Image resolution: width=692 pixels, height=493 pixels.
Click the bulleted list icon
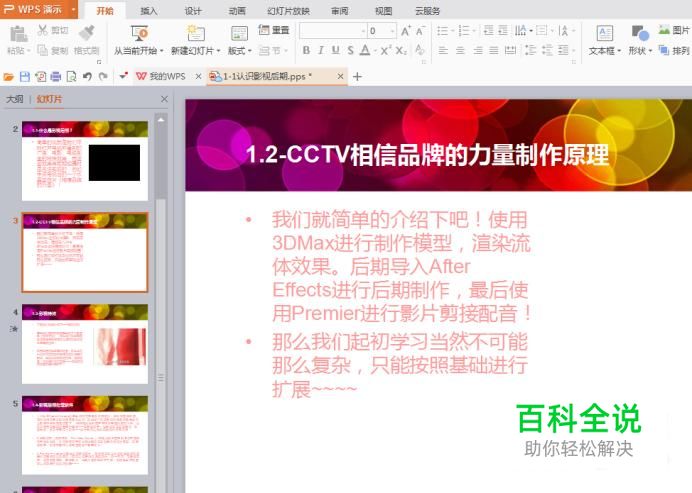tap(442, 31)
